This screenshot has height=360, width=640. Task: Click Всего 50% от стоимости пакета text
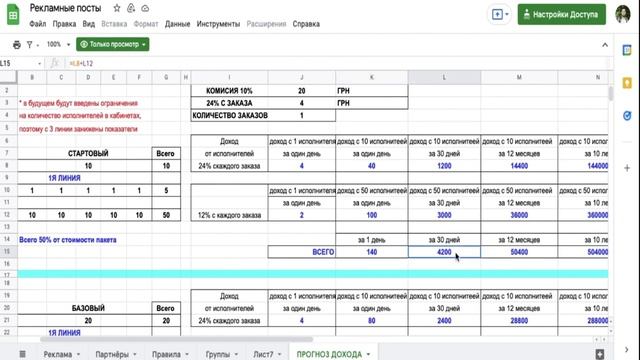(x=68, y=240)
